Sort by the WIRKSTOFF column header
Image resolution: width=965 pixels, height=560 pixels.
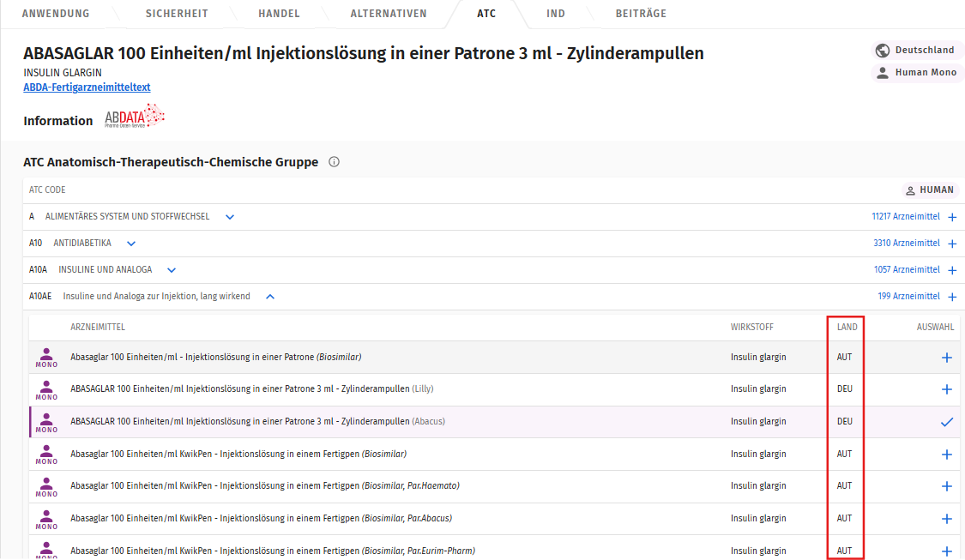click(752, 328)
